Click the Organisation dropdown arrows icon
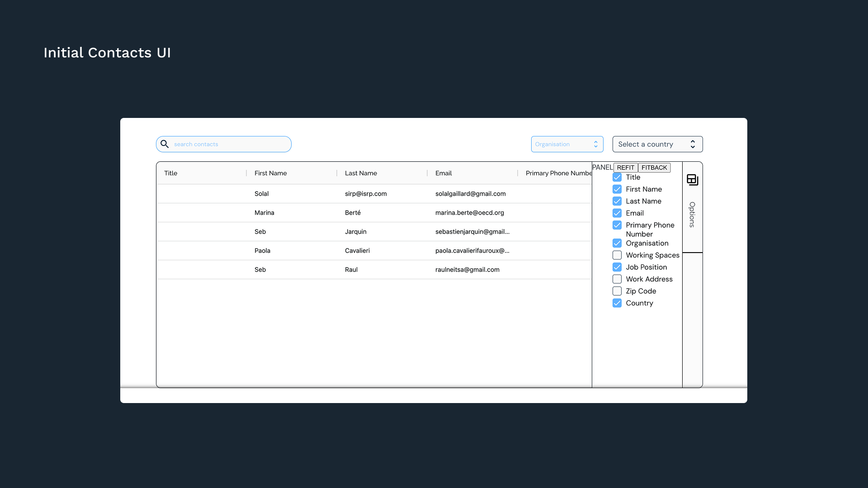Screen dimensions: 868x488 [595, 144]
